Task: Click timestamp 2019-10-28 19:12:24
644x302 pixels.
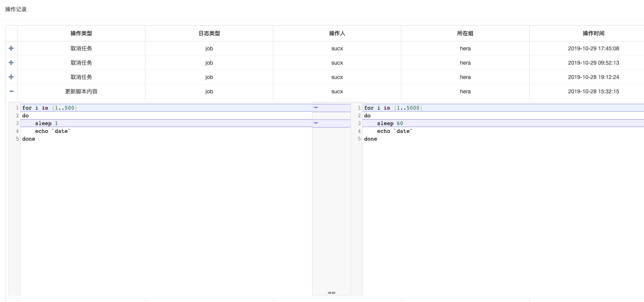Action: pos(594,77)
